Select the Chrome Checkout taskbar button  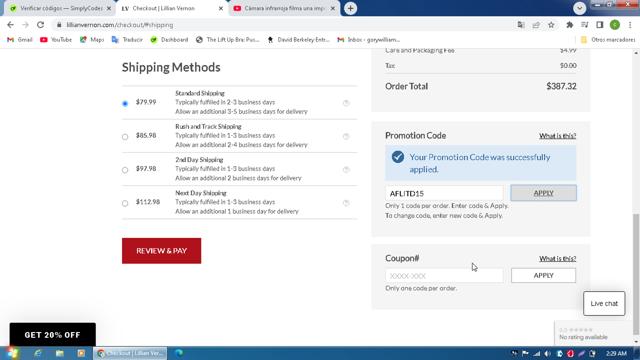(130, 353)
